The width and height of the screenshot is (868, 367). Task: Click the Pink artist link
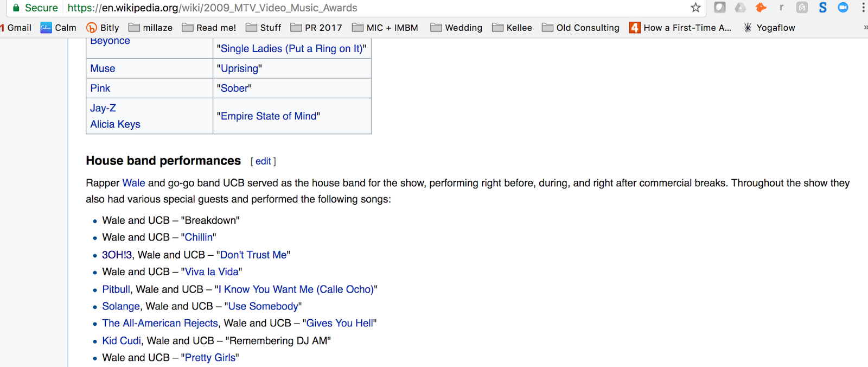pyautogui.click(x=100, y=88)
